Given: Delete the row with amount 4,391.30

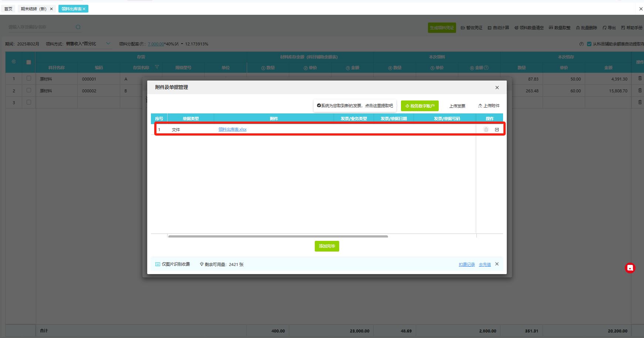Looking at the screenshot, I should pos(640,78).
